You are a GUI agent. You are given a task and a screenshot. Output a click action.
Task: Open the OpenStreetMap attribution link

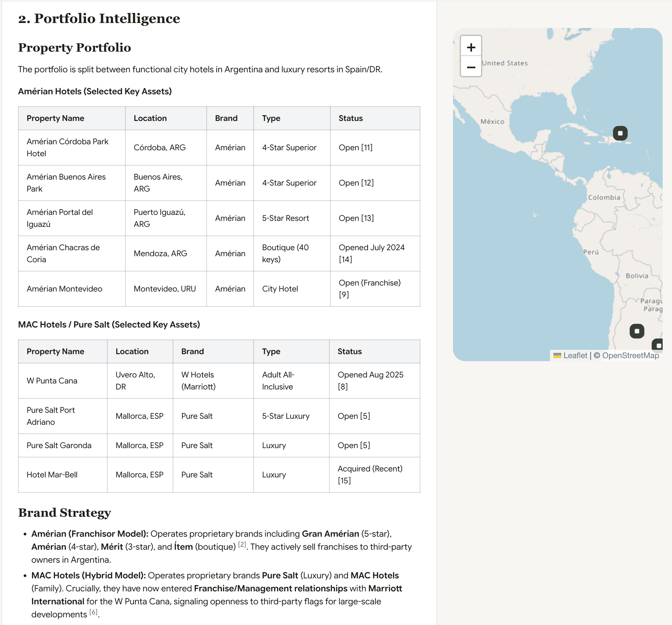coord(630,355)
